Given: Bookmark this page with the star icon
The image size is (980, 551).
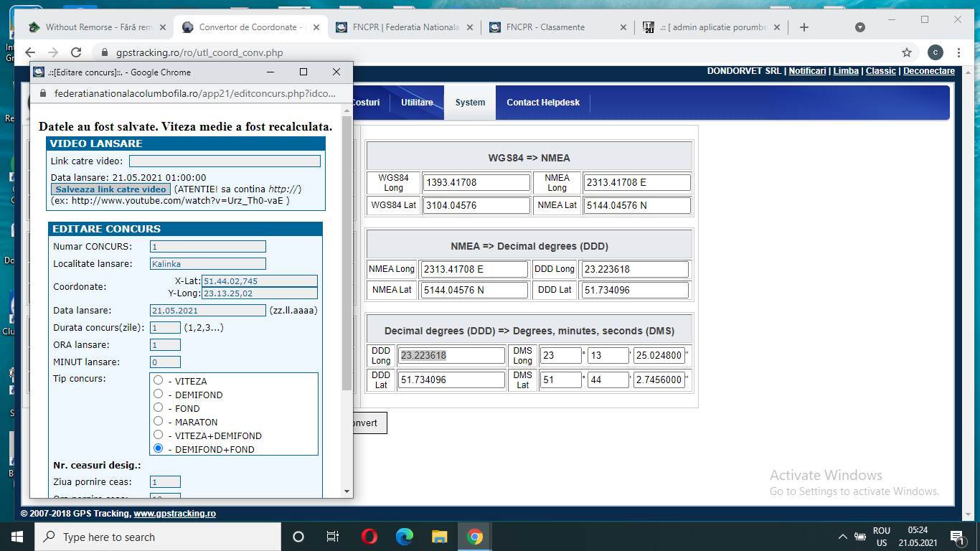Looking at the screenshot, I should click(907, 52).
